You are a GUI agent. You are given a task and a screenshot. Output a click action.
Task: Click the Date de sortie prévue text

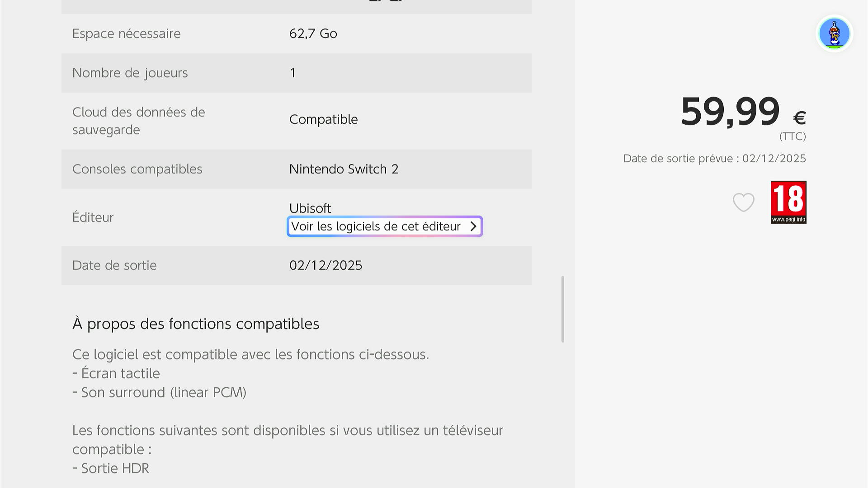click(714, 159)
